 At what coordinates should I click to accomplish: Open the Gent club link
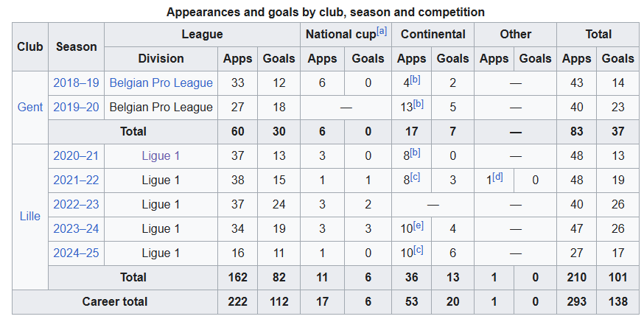point(30,107)
